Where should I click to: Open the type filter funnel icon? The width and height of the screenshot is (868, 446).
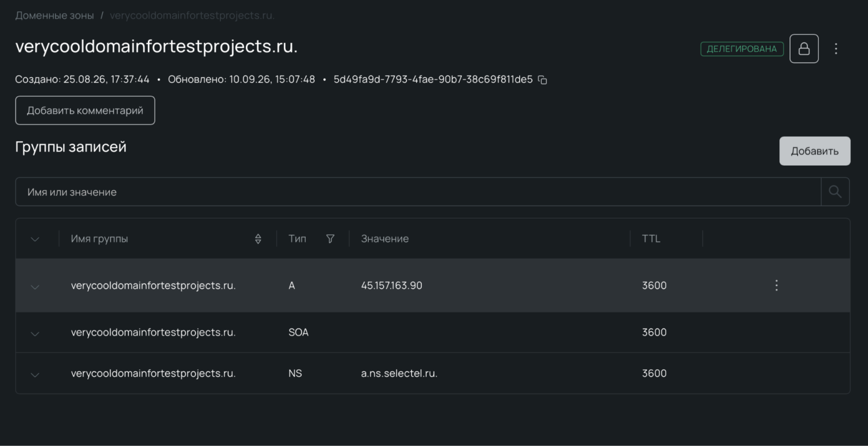tap(330, 239)
